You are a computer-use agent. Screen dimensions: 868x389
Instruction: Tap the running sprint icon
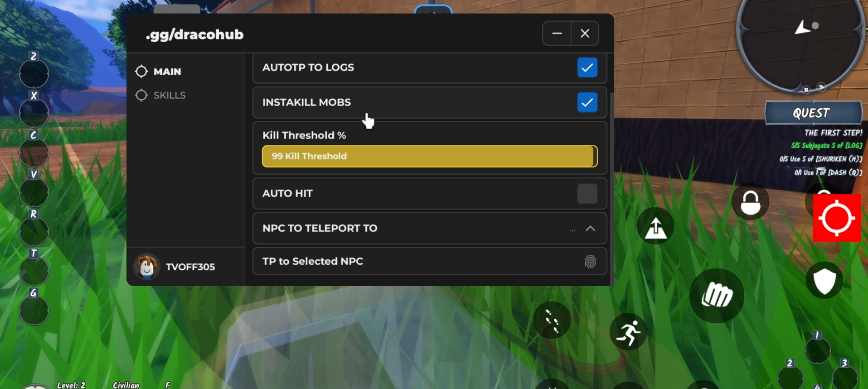(x=628, y=332)
